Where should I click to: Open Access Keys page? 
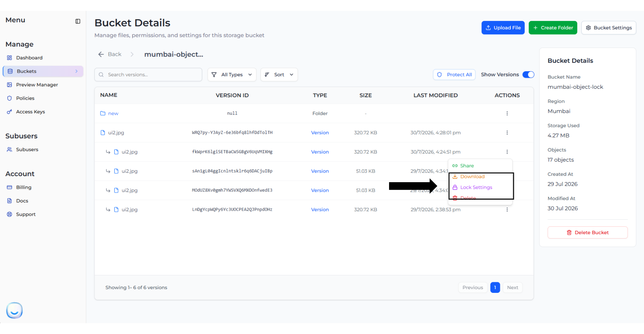pos(30,112)
